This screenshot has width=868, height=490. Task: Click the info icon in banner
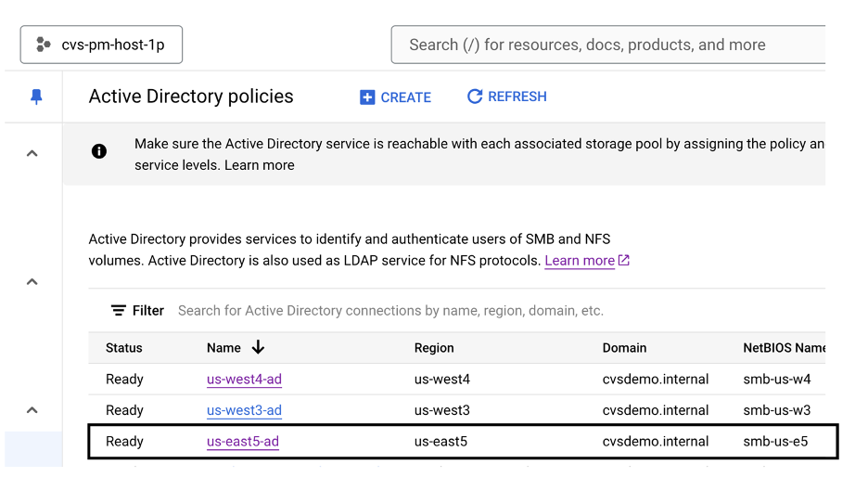point(99,151)
